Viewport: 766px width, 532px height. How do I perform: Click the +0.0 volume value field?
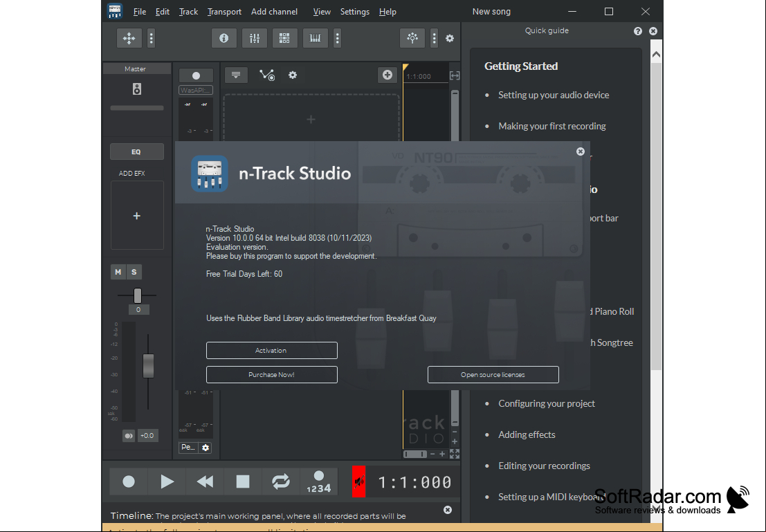click(147, 436)
